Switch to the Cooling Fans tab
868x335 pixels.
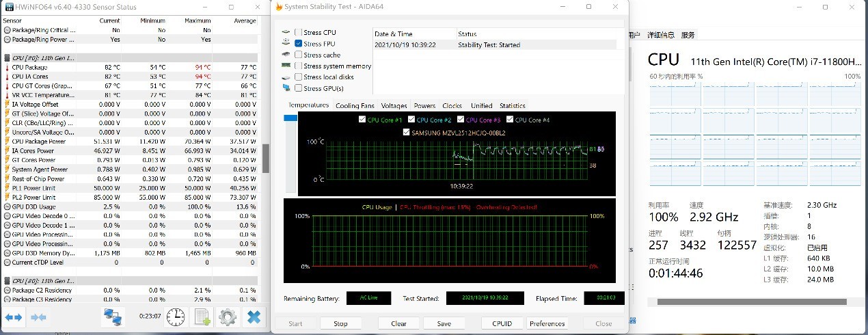pyautogui.click(x=355, y=106)
